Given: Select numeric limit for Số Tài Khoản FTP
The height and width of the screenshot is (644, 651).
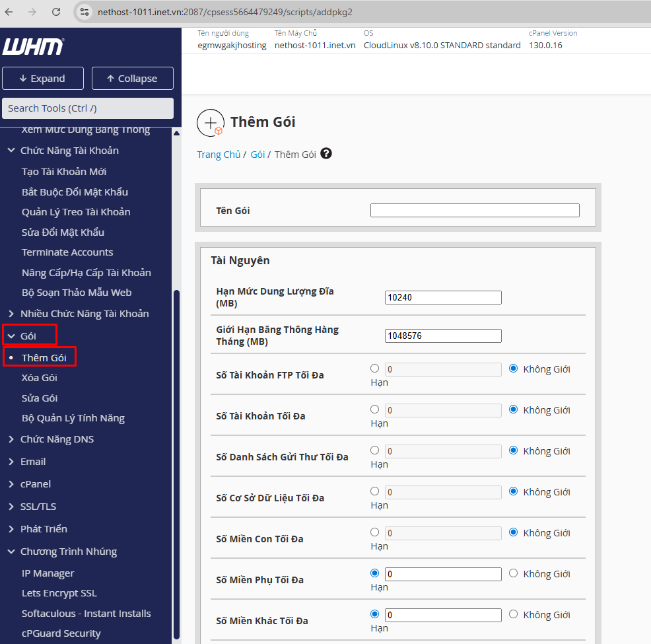Looking at the screenshot, I should pos(374,369).
